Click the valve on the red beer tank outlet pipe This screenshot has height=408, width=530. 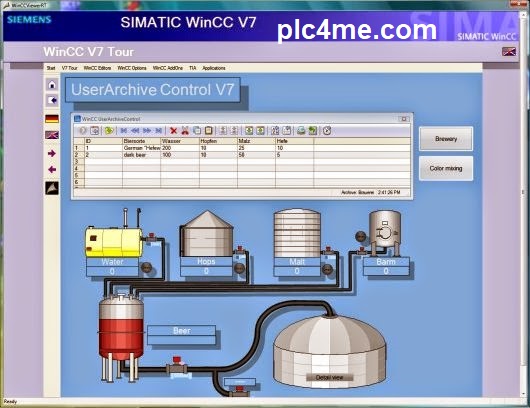point(177,366)
